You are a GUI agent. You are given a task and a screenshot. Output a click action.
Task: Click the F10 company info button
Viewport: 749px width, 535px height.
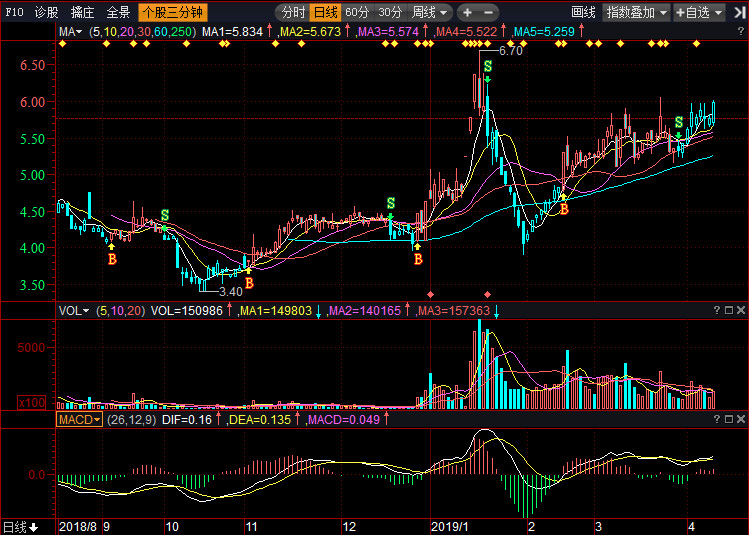[14, 13]
